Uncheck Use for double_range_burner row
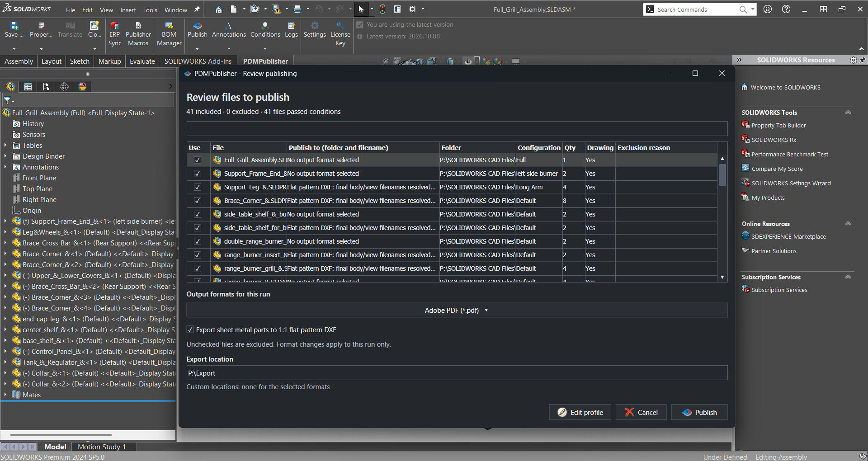Image resolution: width=868 pixels, height=461 pixels. pyautogui.click(x=198, y=241)
